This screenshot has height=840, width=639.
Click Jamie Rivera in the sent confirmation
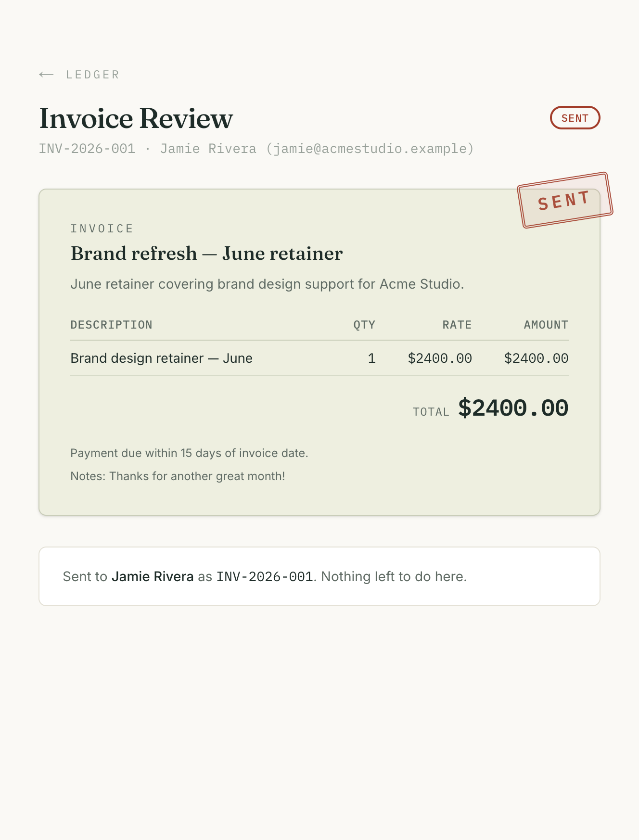[x=153, y=576]
